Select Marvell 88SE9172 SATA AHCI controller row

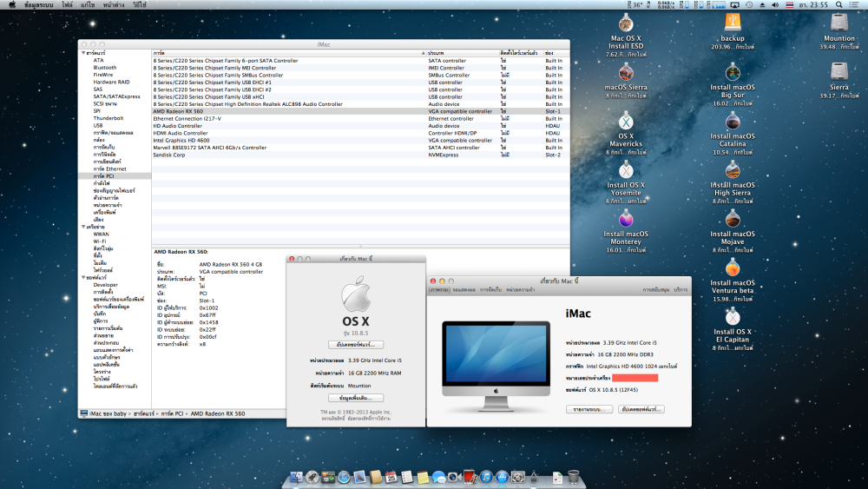[x=360, y=148]
